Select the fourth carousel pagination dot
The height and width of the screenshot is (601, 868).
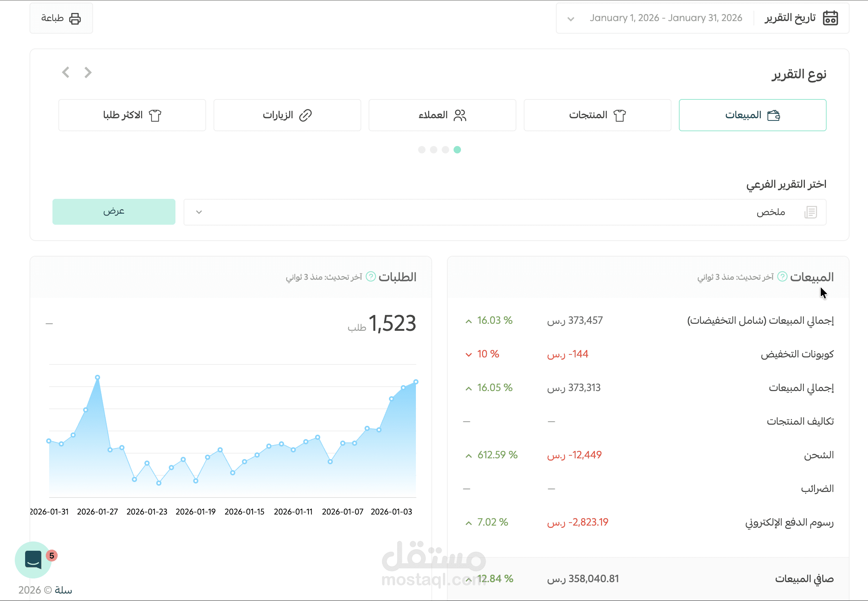click(422, 149)
